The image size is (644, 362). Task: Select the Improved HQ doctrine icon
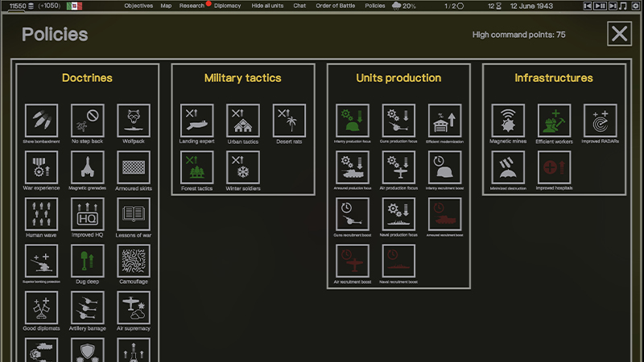coord(87,214)
